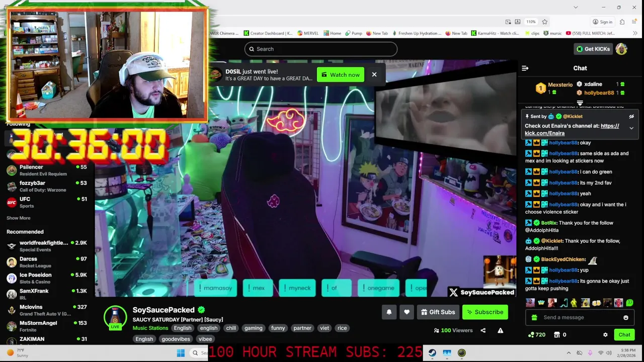Dismiss the DOSIL went live notification

point(374,74)
